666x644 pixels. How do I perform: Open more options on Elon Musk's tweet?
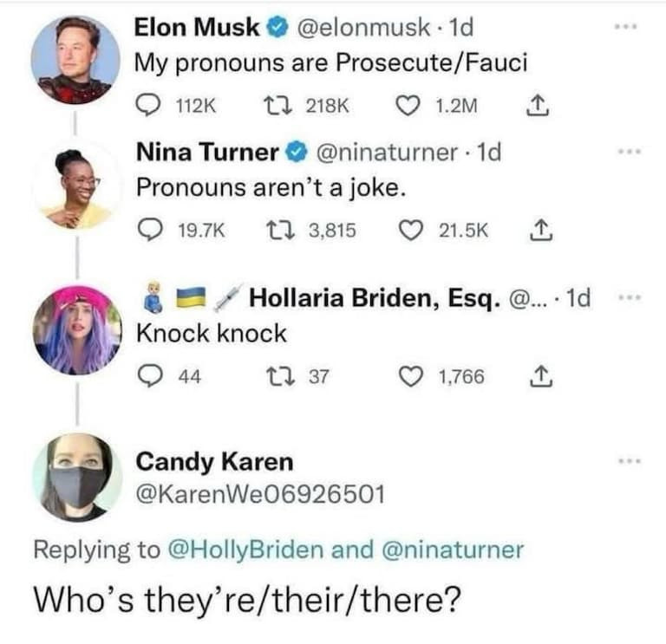tap(627, 28)
